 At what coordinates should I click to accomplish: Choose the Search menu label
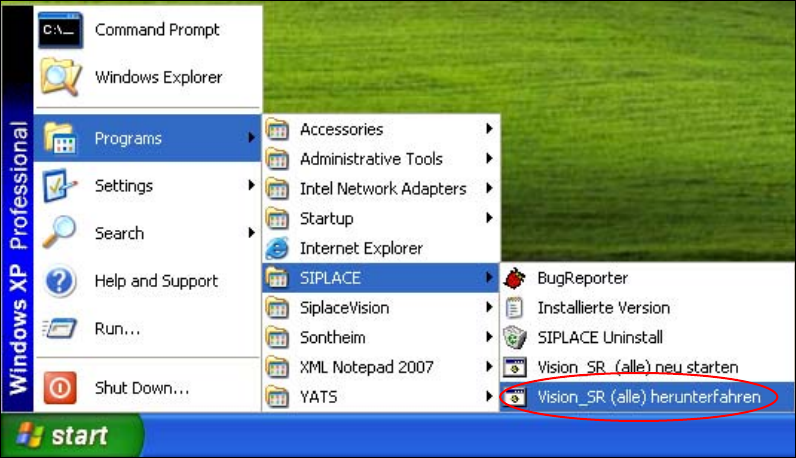tap(119, 233)
